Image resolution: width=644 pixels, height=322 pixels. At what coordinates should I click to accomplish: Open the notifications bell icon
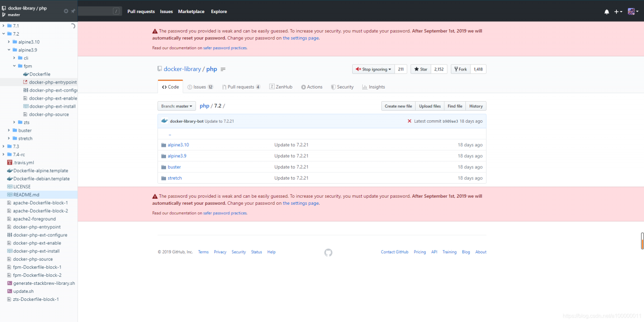[x=607, y=12]
